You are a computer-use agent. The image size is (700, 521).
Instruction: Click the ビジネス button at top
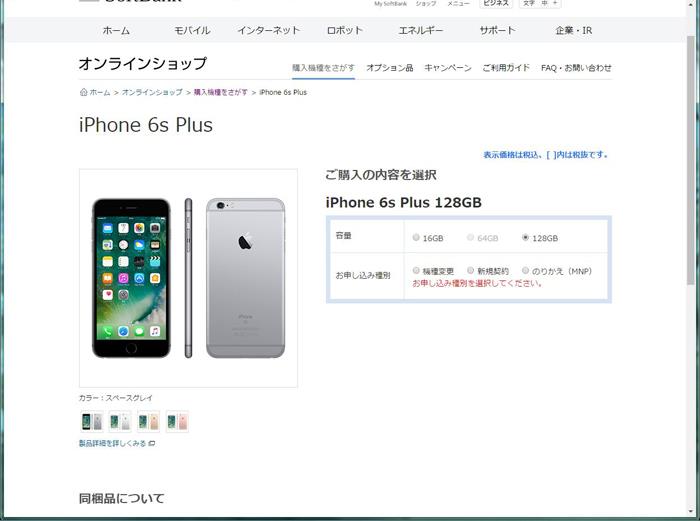click(496, 4)
